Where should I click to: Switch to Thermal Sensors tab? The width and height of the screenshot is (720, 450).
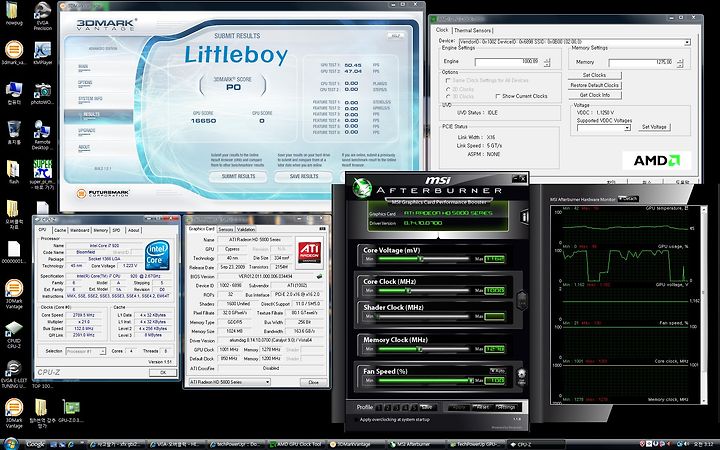[x=472, y=30]
